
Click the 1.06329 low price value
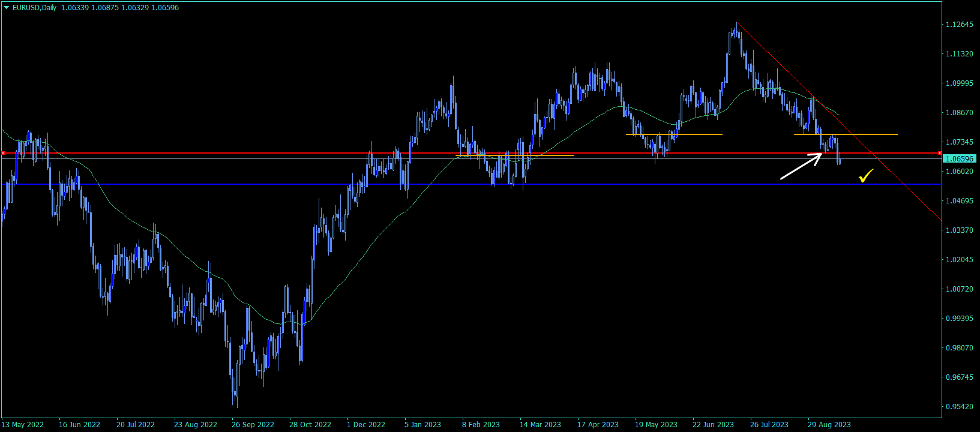[x=135, y=8]
